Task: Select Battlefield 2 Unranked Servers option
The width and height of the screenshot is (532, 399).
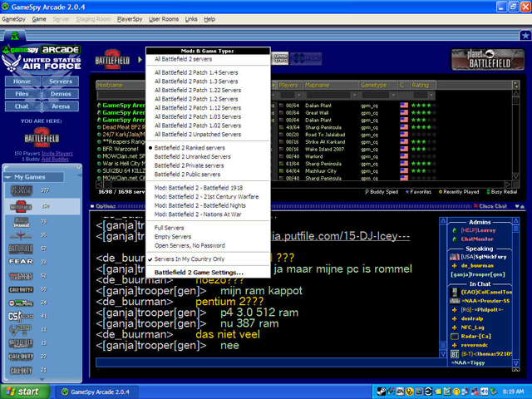Action: (x=192, y=157)
